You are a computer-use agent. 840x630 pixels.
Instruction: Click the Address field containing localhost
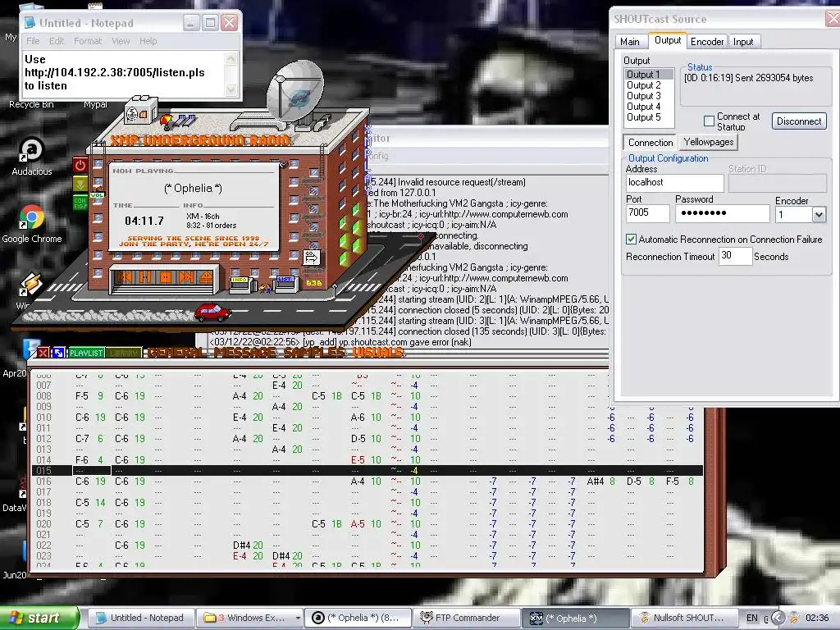pos(674,183)
